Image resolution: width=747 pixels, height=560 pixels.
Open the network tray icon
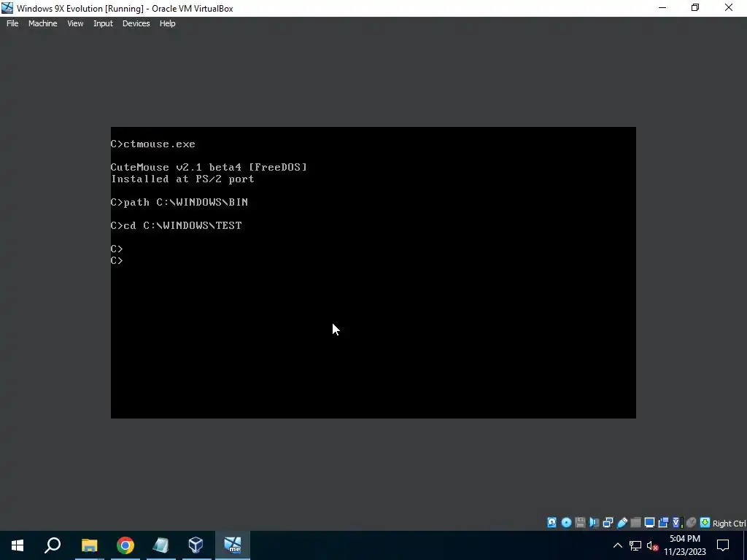(x=635, y=545)
